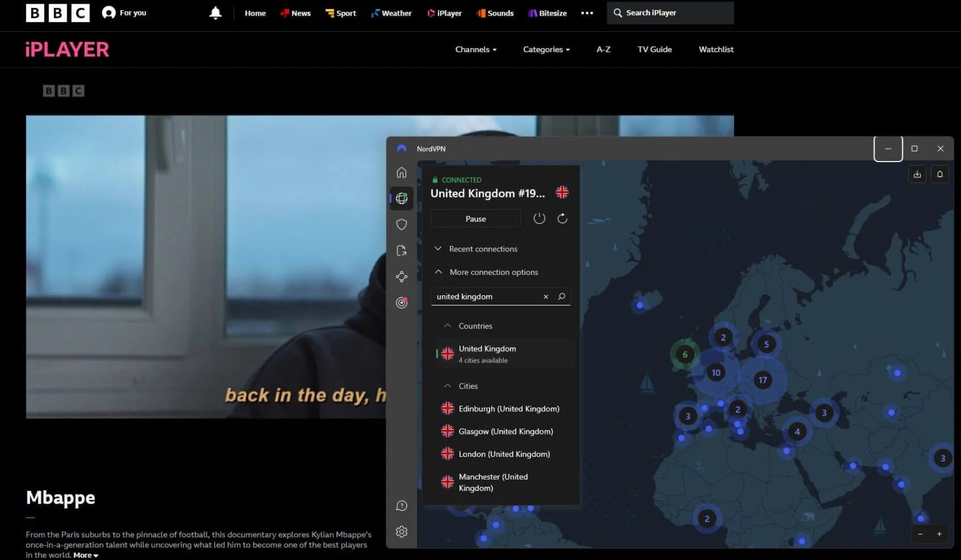Select United Kingdom country entry
Image resolution: width=961 pixels, height=560 pixels.
tap(505, 354)
